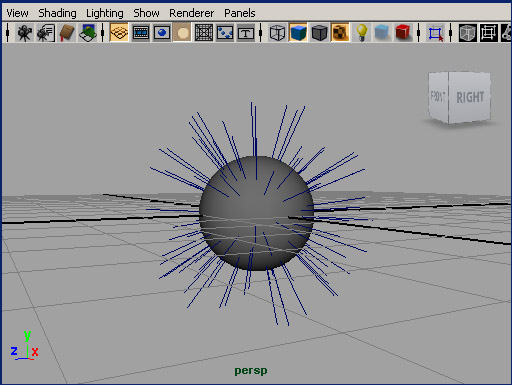Toggle the Film Gate display
This screenshot has width=512, height=385.
coord(141,33)
